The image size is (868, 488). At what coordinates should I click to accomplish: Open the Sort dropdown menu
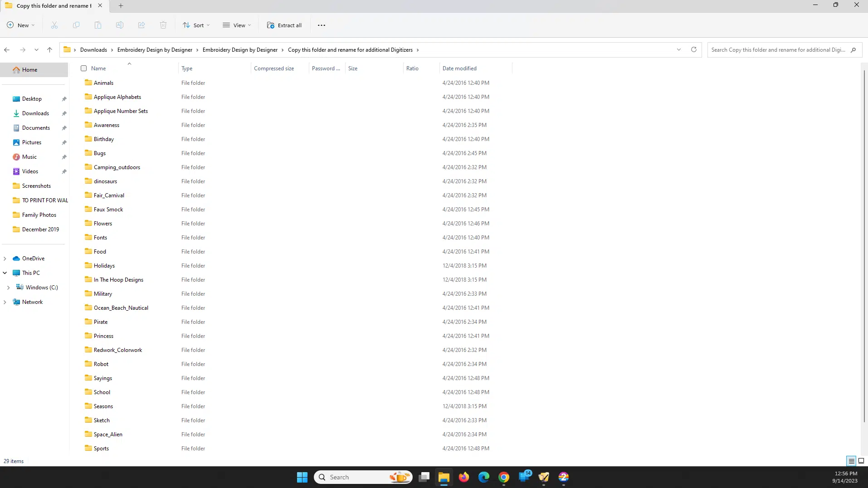coord(196,25)
